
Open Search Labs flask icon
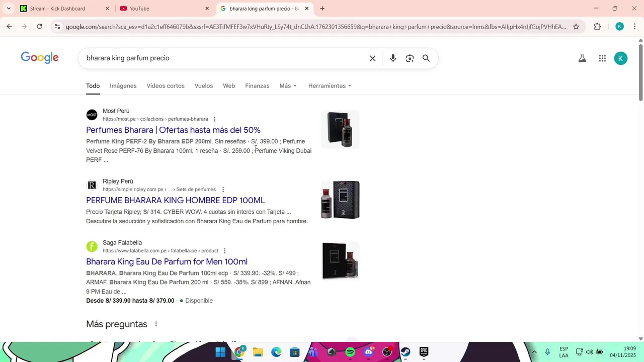582,58
